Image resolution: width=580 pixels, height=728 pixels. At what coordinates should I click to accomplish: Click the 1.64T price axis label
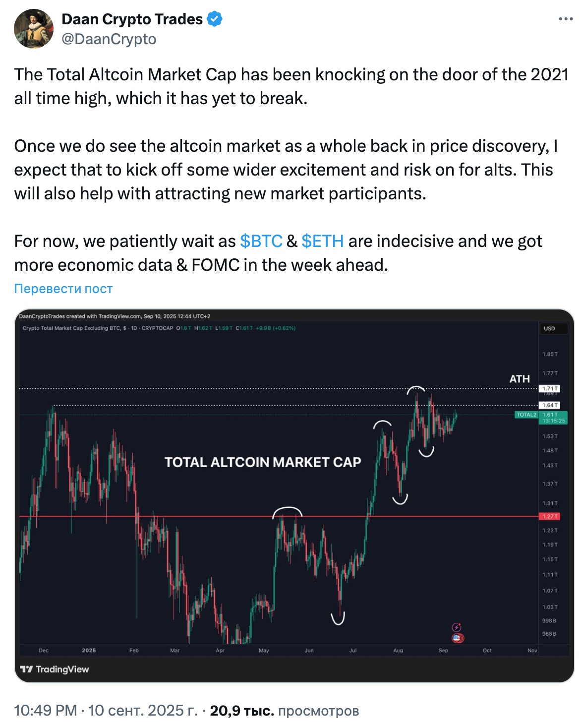click(550, 405)
